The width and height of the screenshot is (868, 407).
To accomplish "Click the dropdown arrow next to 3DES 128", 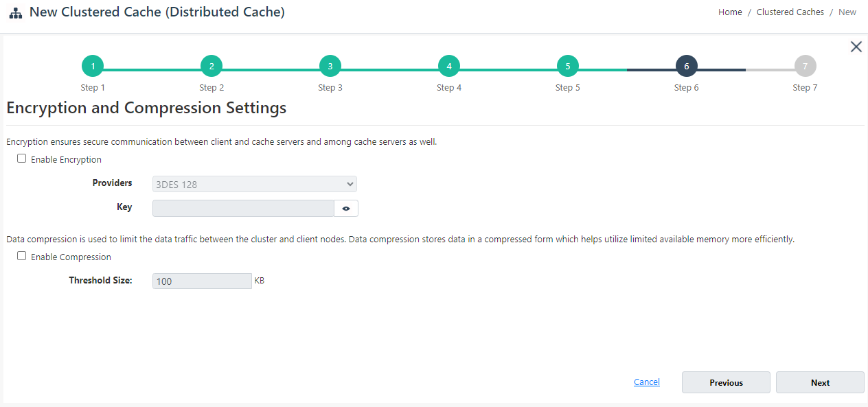I will 349,184.
